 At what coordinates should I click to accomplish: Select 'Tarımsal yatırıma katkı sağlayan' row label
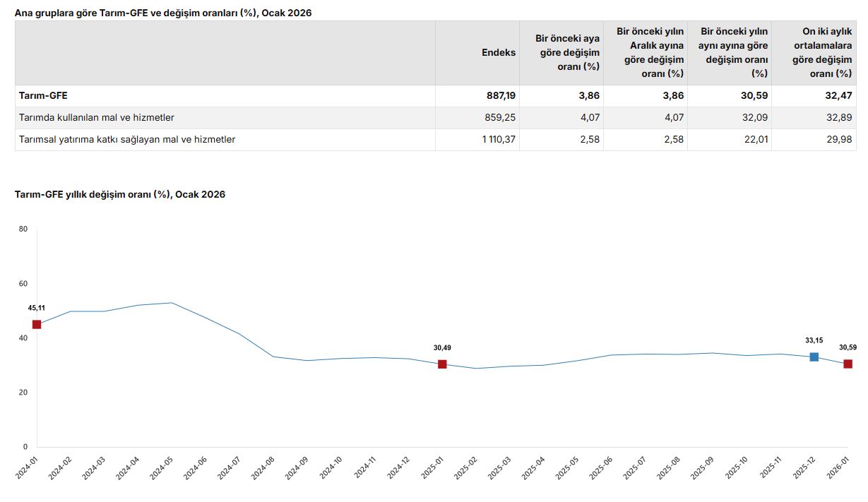[127, 140]
